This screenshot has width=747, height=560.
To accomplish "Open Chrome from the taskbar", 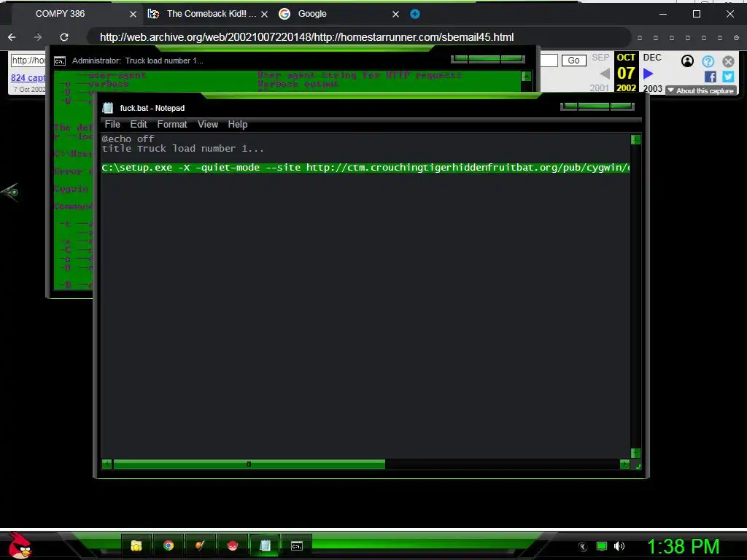I will click(x=169, y=545).
